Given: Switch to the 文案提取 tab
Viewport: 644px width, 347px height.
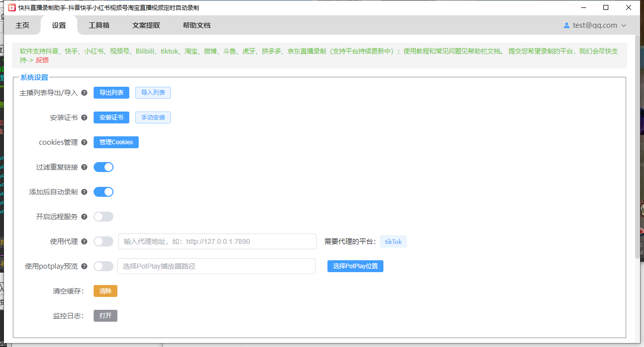Looking at the screenshot, I should [x=146, y=25].
